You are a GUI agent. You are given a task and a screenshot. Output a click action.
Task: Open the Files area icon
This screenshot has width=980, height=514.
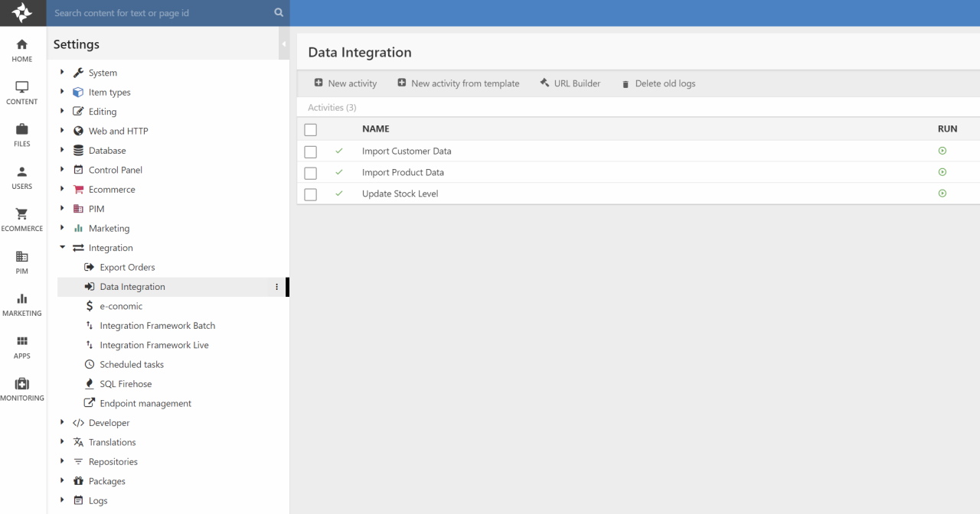pos(22,135)
